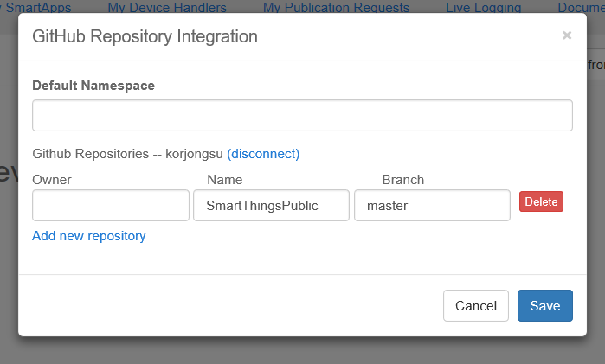The image size is (605, 364).
Task: Focus the Owner input field
Action: [111, 206]
